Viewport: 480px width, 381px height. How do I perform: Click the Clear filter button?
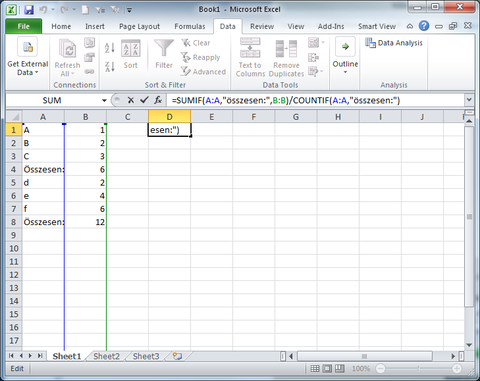coord(196,43)
